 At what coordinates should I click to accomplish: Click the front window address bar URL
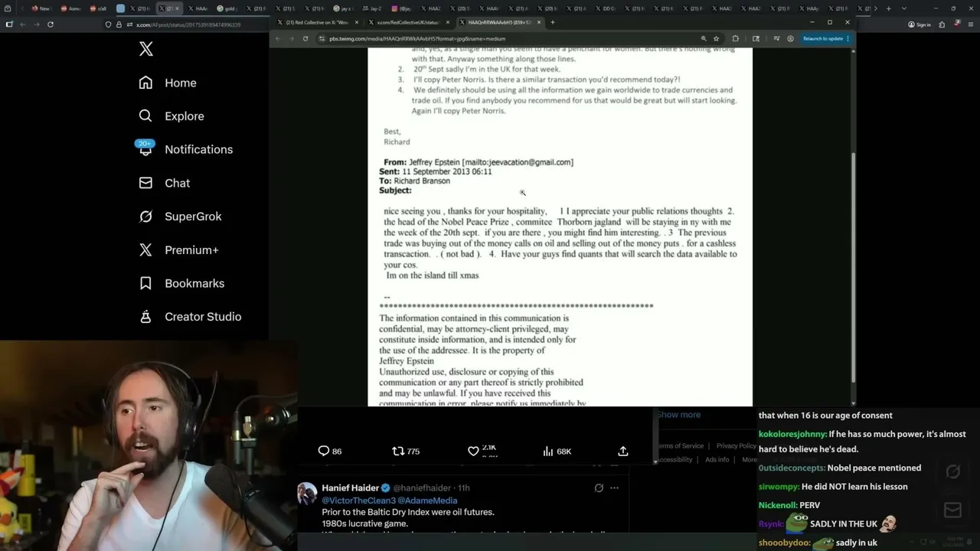(416, 38)
